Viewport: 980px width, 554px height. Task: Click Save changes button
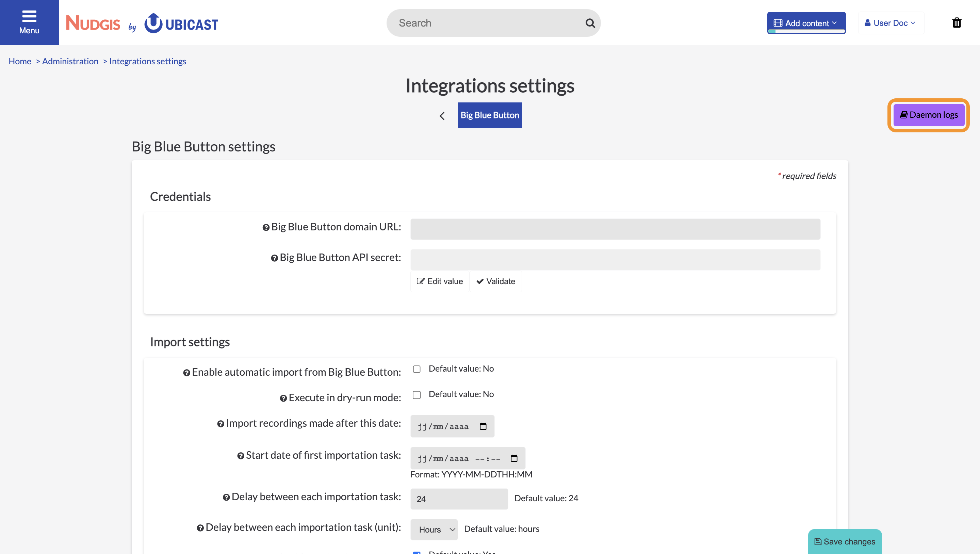(845, 541)
